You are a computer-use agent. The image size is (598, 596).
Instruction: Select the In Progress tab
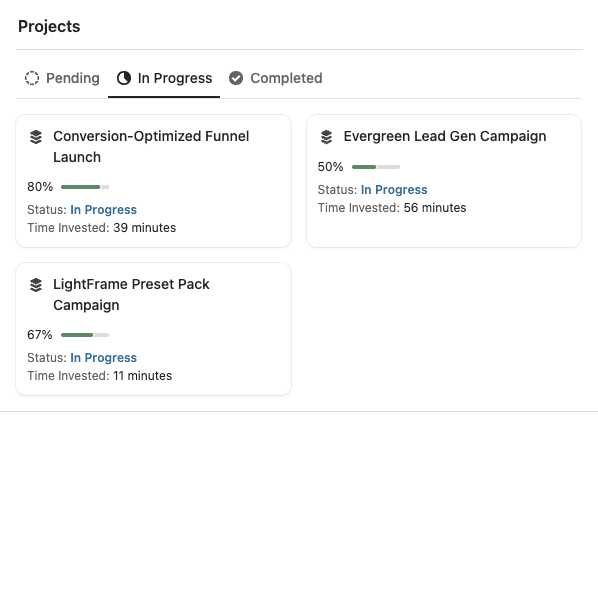[164, 78]
